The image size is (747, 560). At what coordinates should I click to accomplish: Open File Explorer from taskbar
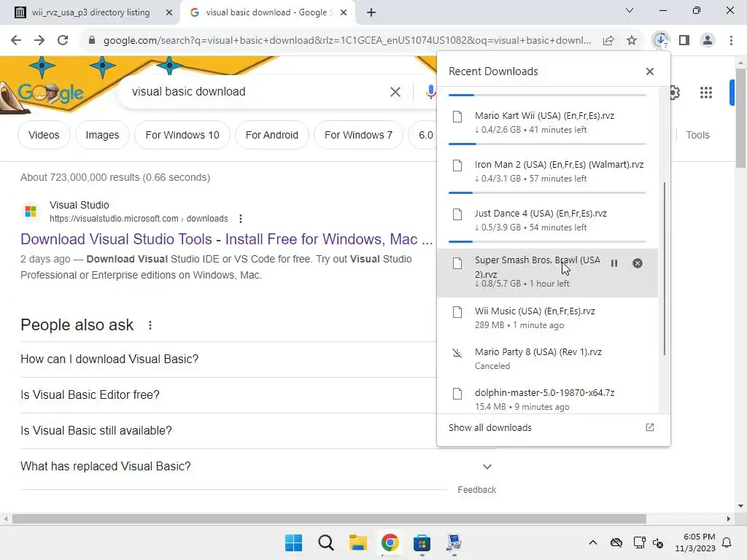click(357, 542)
